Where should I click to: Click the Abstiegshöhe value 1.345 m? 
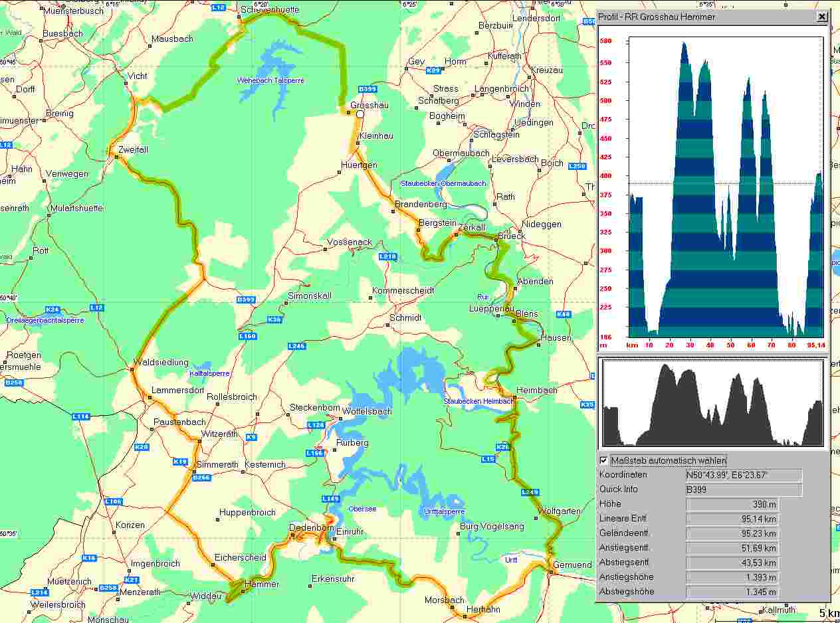(732, 592)
